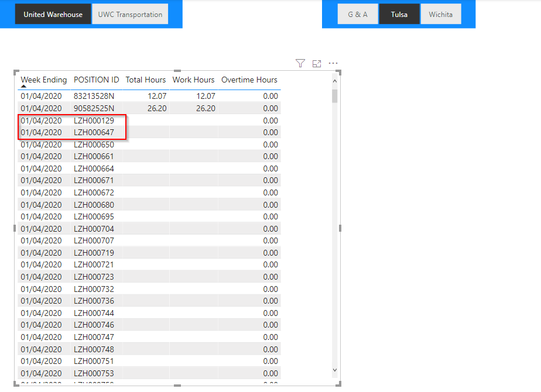This screenshot has width=541, height=392.
Task: Select position ID LZH000723
Action: click(94, 277)
